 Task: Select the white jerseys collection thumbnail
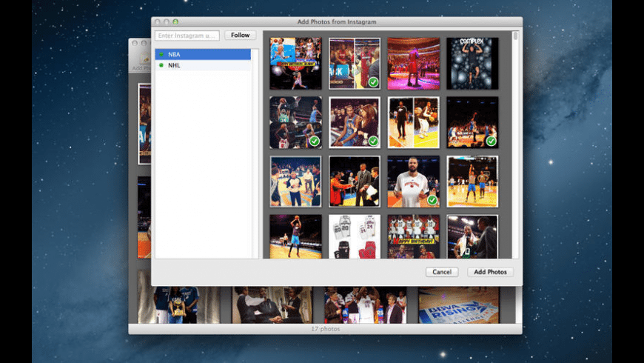355,236
